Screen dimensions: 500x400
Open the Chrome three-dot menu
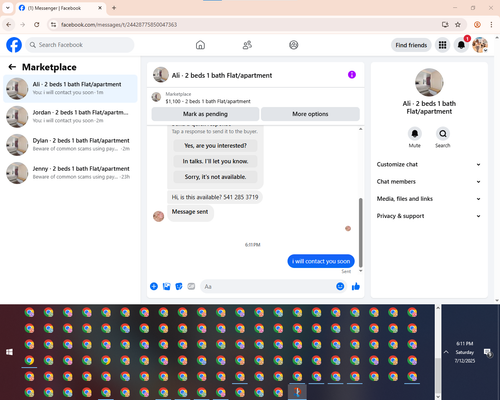coord(491,25)
